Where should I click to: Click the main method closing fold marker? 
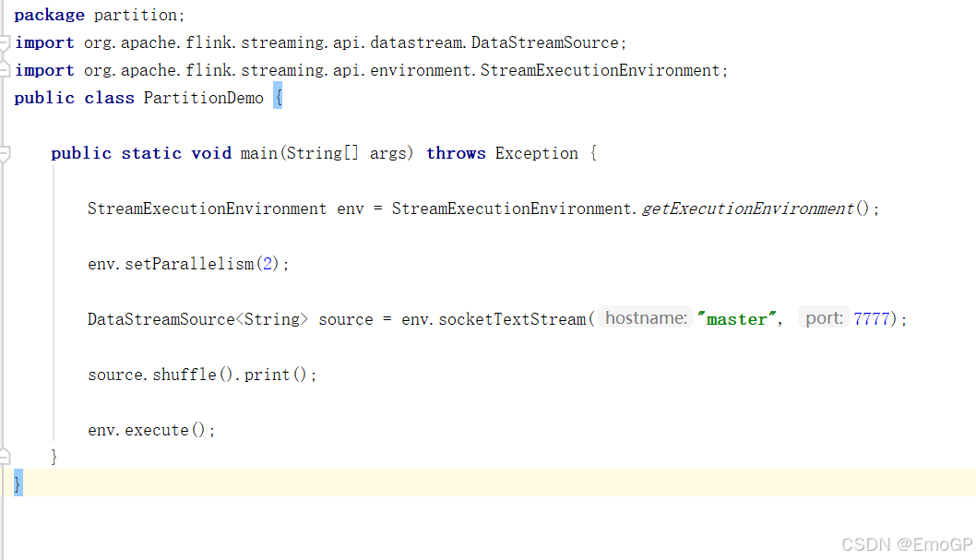tap(5, 458)
